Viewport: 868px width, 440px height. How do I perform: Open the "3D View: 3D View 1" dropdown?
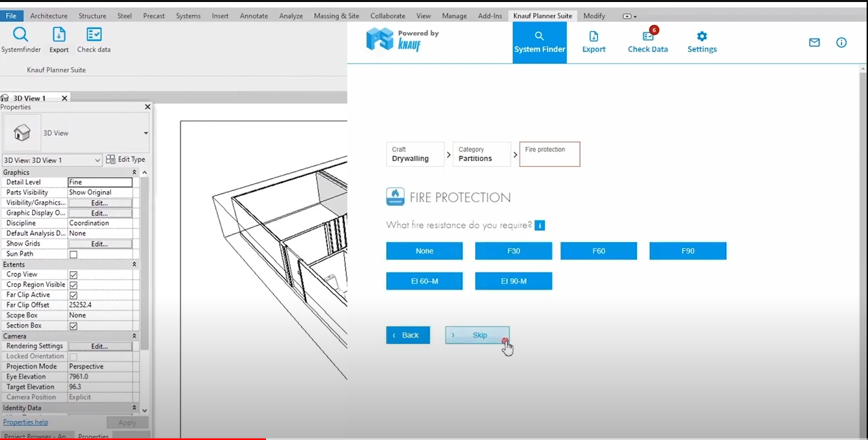point(52,160)
